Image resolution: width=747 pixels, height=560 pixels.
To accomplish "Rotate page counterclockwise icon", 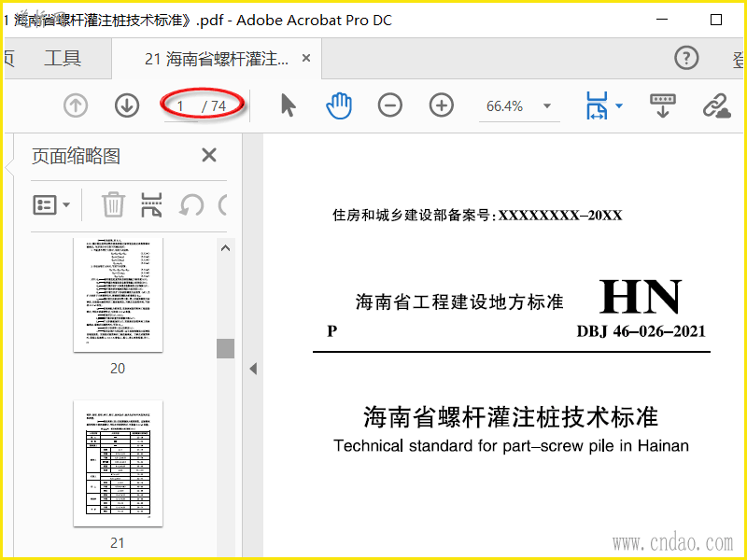I will pos(191,205).
